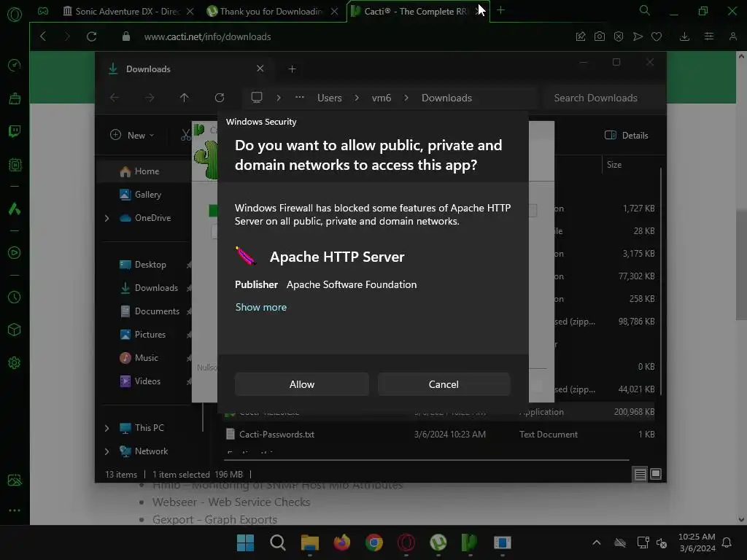Click Cancel in Windows Security dialog
The width and height of the screenshot is (747, 560).
[x=444, y=384]
